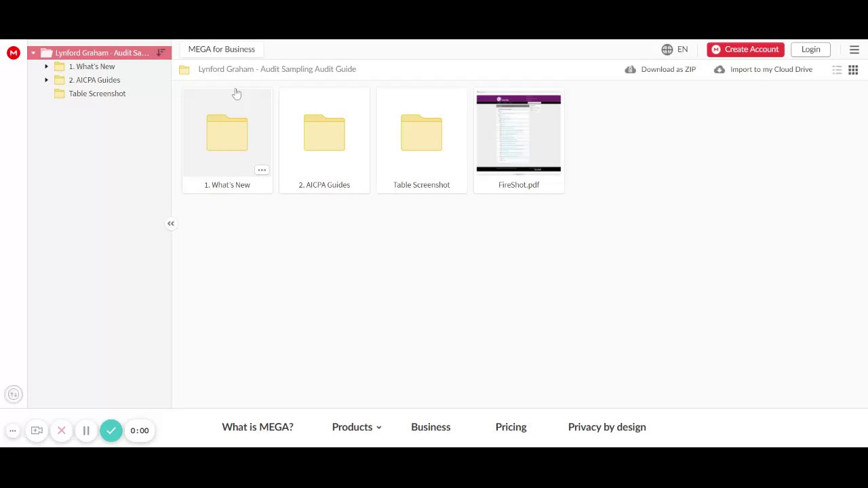The height and width of the screenshot is (488, 868).
Task: Pause the screen recording
Action: [86, 430]
